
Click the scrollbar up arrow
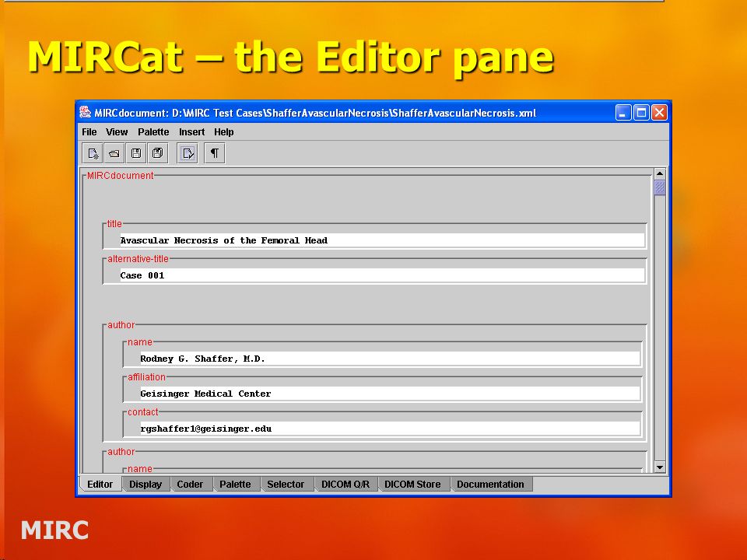click(660, 173)
